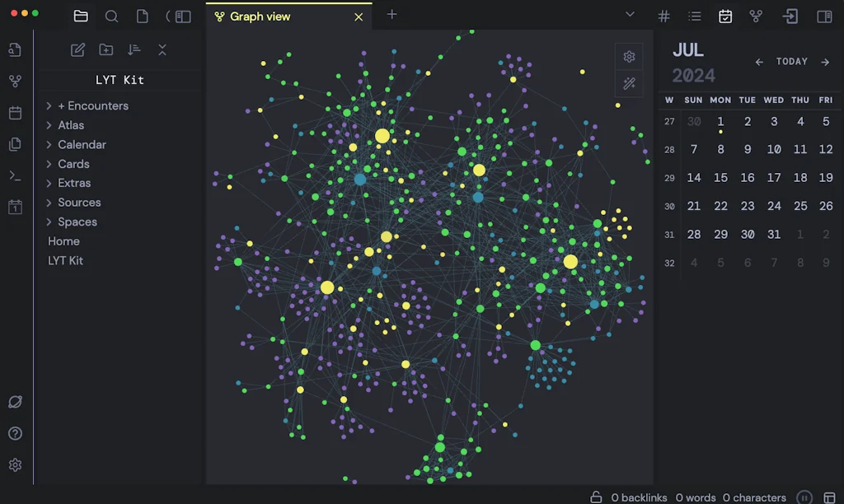Open the search magnifier icon
This screenshot has height=504, width=844.
[111, 16]
